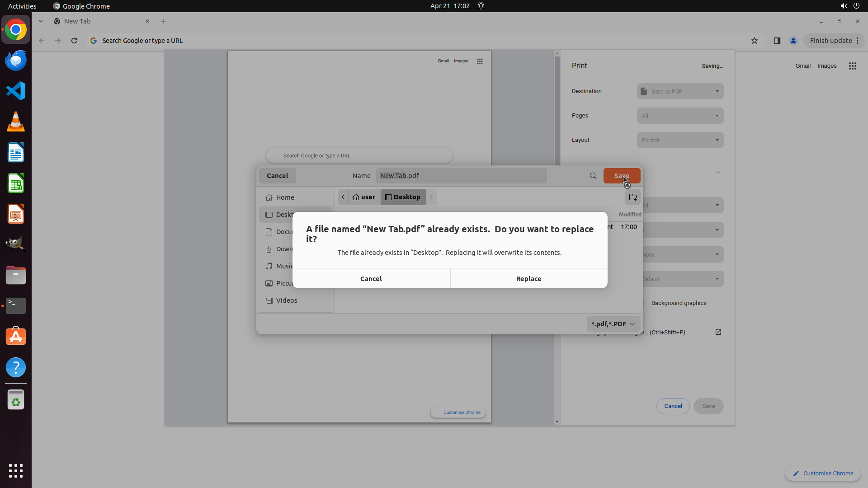Image resolution: width=868 pixels, height=488 pixels.
Task: Open Google apps grid icon
Action: point(852,66)
